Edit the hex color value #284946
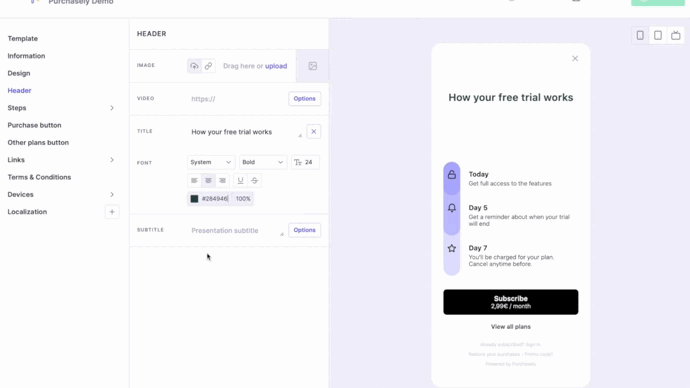The width and height of the screenshot is (690, 388). (215, 199)
